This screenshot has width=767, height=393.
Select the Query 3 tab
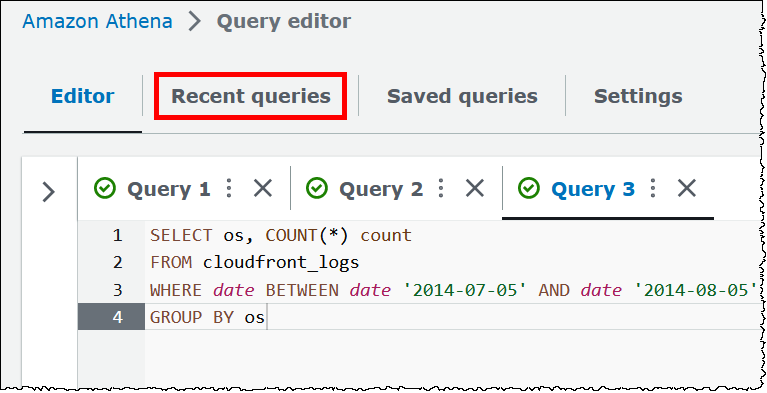(x=593, y=189)
